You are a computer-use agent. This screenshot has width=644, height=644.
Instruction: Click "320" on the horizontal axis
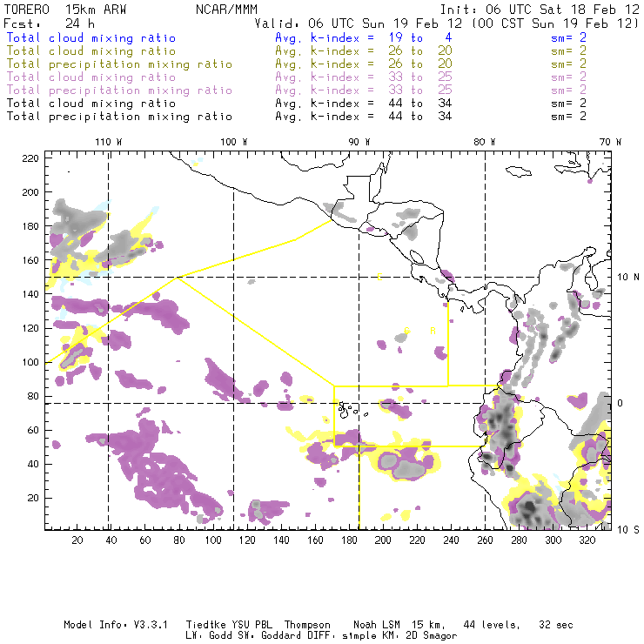[x=587, y=540]
